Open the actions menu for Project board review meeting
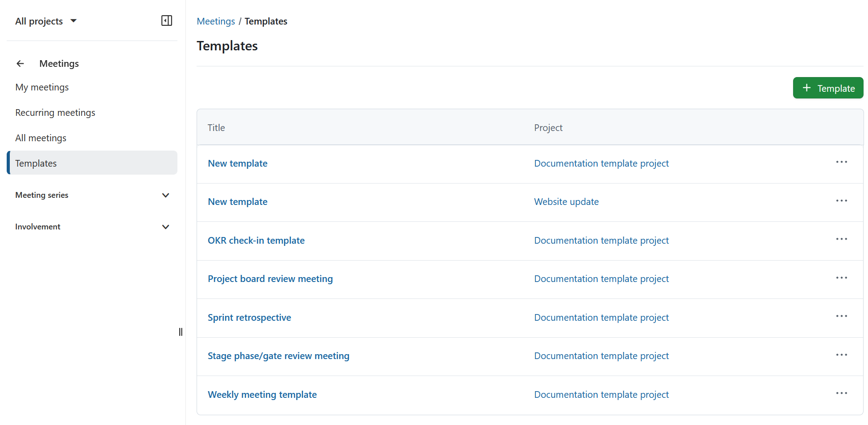Viewport: 868px width, 425px height. tap(842, 278)
